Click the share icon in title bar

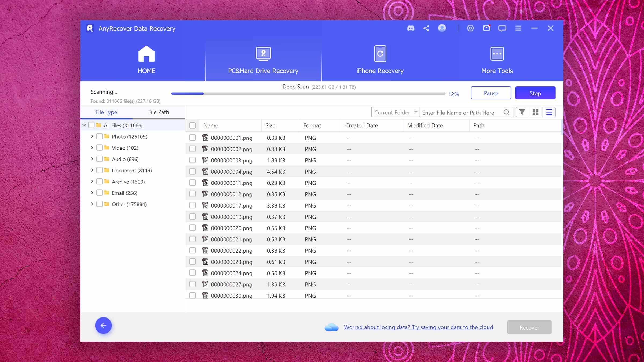(426, 28)
